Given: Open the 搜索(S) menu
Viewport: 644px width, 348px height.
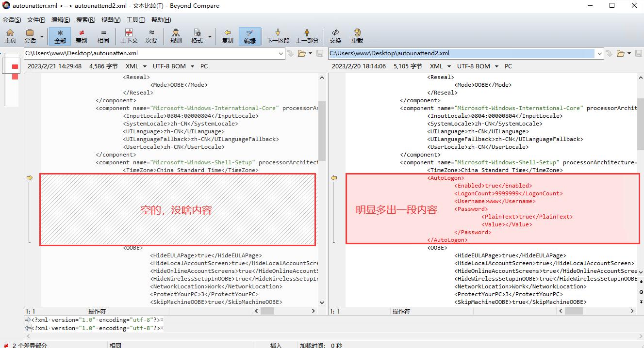Looking at the screenshot, I should pos(85,20).
